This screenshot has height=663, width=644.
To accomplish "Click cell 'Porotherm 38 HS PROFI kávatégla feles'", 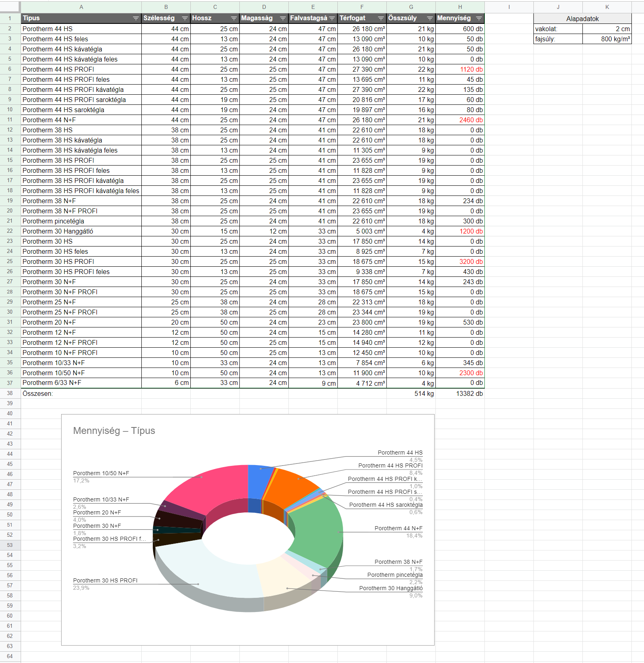I will tap(81, 191).
